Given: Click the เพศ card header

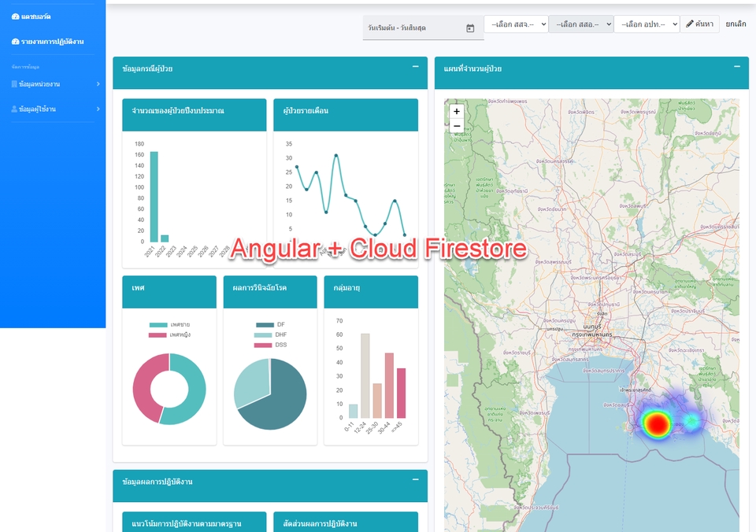Looking at the screenshot, I should pyautogui.click(x=169, y=292).
